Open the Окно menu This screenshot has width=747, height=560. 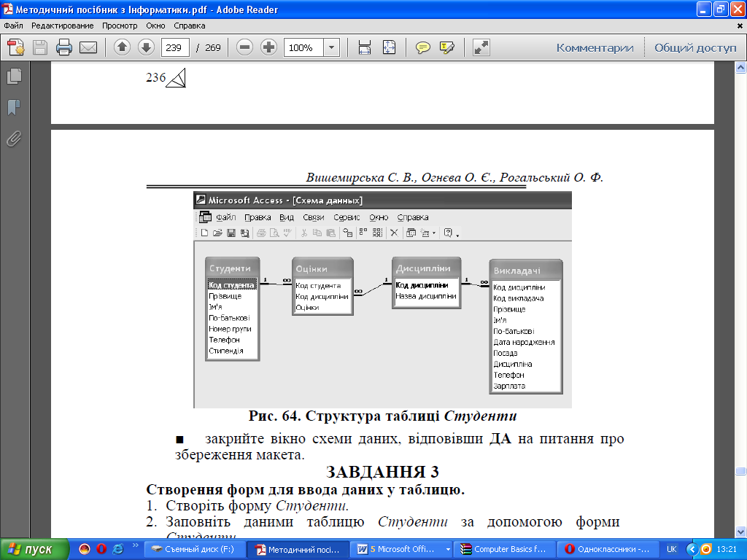156,26
